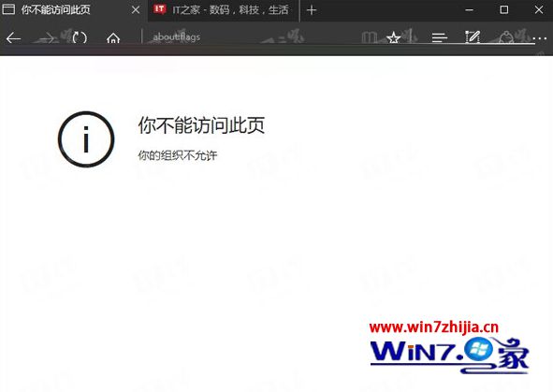553x392 pixels.
Task: Open the home page via house icon
Action: [113, 37]
